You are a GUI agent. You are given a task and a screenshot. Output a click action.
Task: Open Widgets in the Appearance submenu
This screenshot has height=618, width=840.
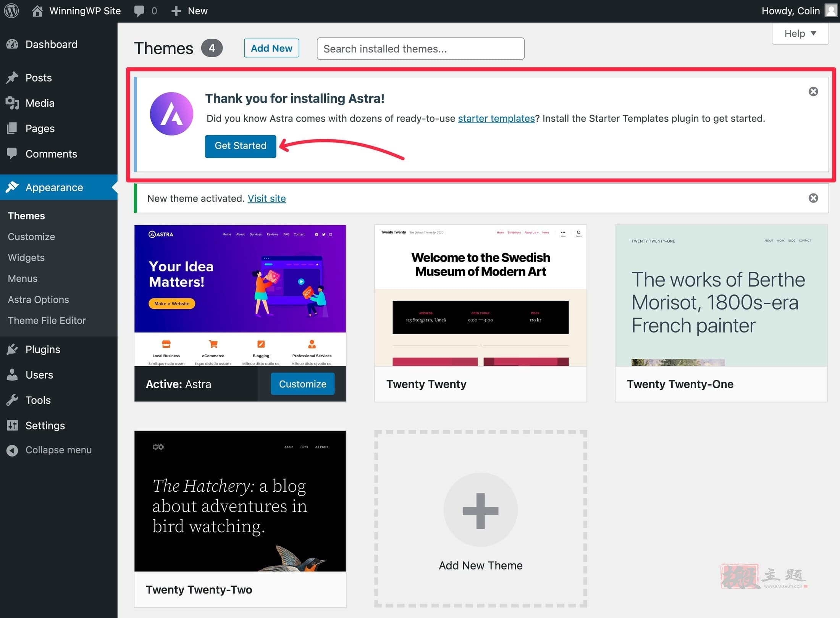pos(26,257)
